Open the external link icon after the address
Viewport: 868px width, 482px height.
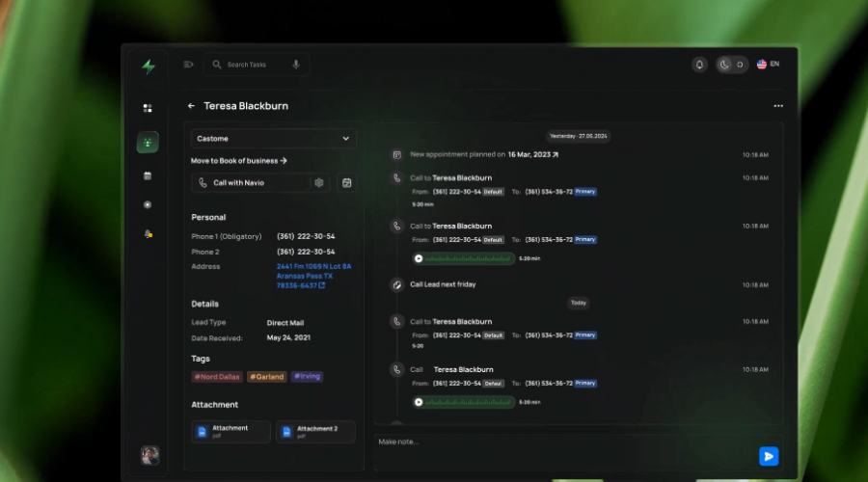321,285
